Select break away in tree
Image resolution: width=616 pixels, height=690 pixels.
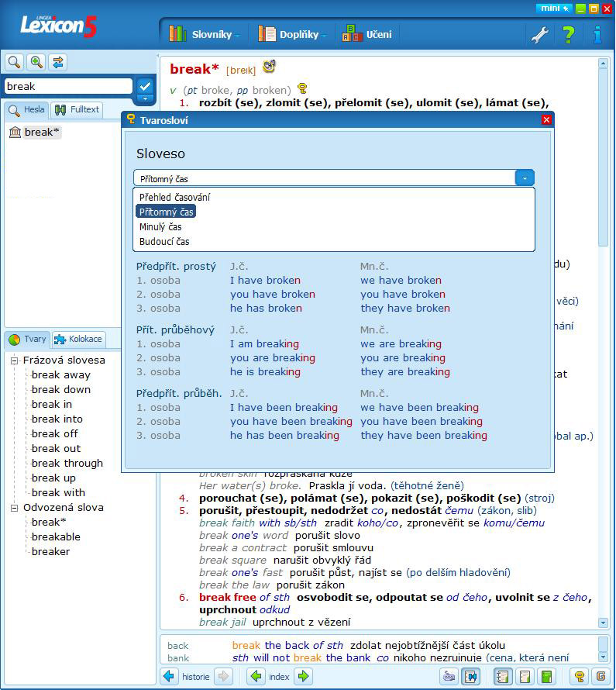tap(60, 375)
